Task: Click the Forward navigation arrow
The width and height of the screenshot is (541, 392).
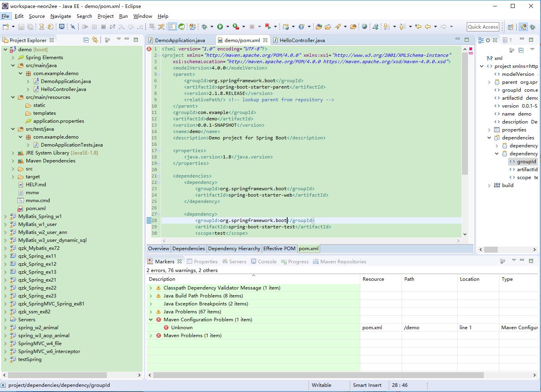Action: tap(444, 27)
